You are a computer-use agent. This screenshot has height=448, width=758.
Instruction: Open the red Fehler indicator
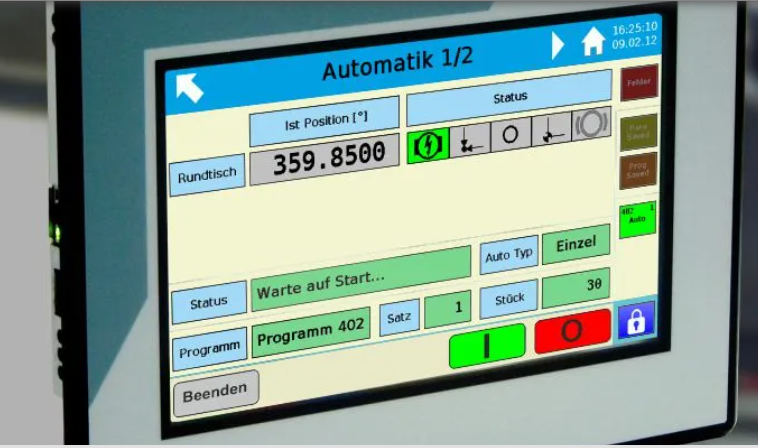(x=639, y=83)
